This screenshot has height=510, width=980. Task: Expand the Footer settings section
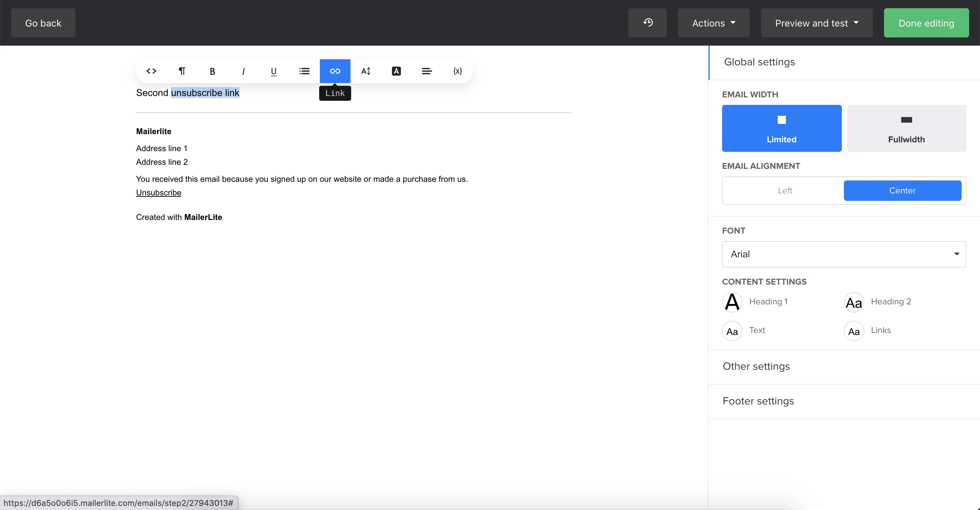pos(758,401)
